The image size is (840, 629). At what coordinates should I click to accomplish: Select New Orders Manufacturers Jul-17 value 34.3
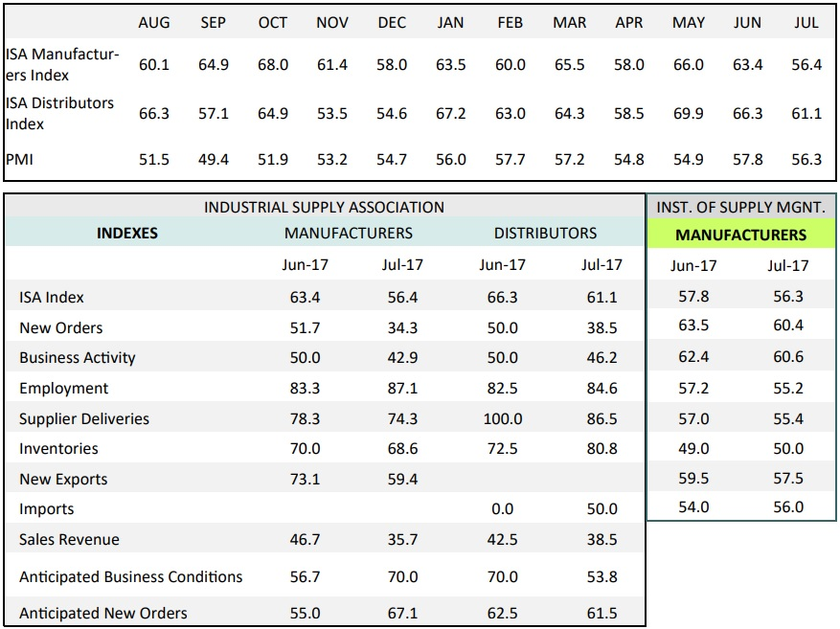(402, 327)
